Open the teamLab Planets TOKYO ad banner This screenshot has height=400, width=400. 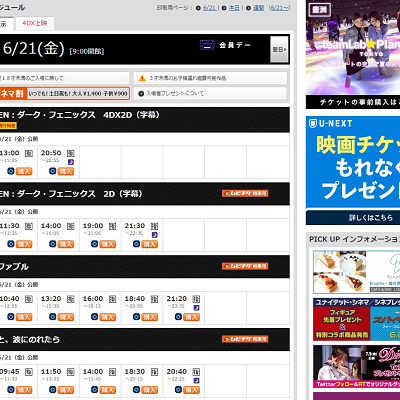pos(353,54)
